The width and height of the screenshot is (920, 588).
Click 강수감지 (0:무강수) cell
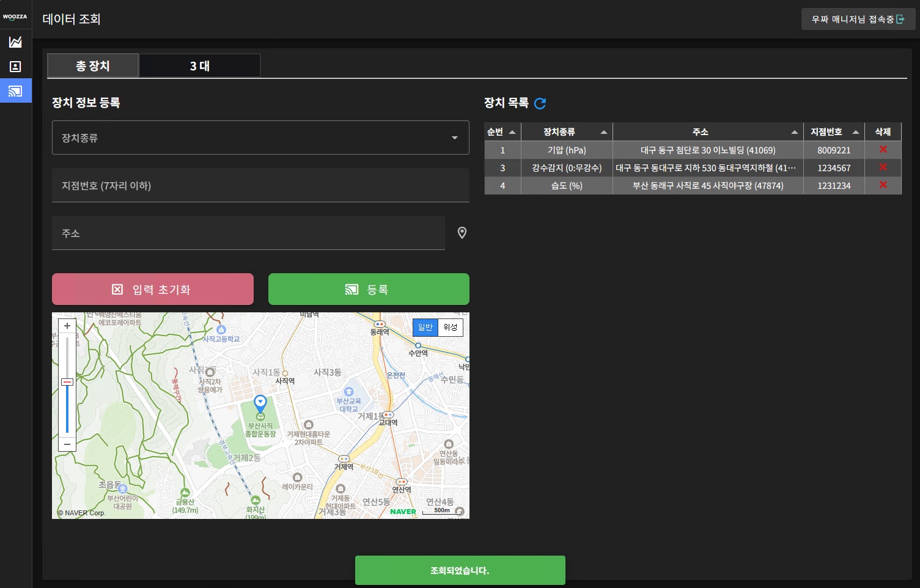[x=567, y=168]
